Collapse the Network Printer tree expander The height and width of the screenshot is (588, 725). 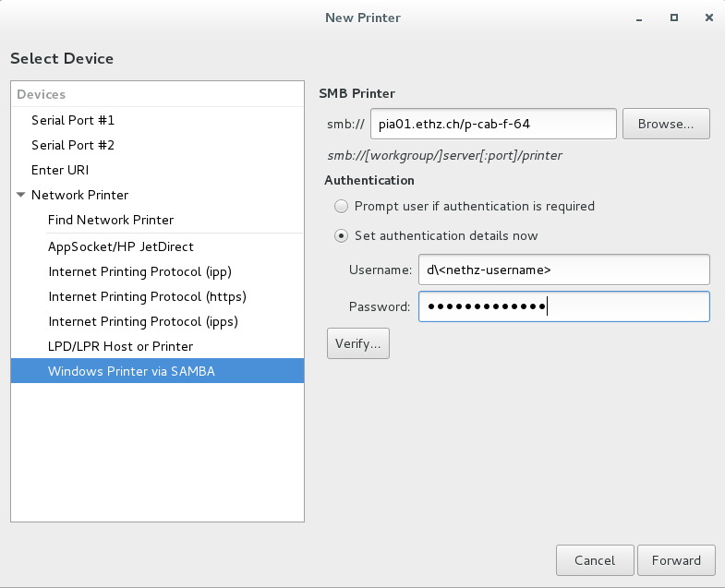click(x=21, y=195)
